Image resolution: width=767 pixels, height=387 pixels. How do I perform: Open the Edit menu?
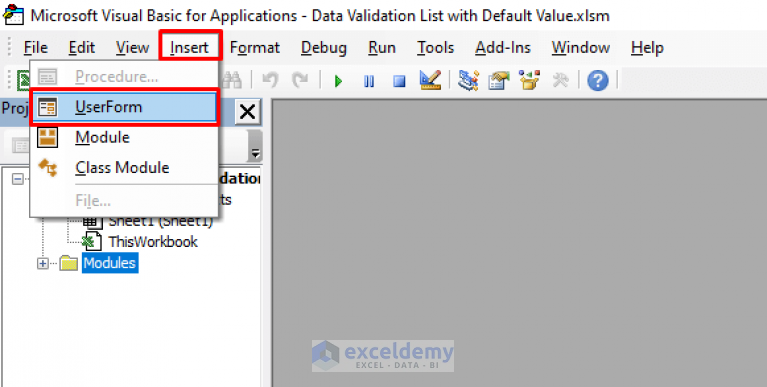[x=82, y=47]
